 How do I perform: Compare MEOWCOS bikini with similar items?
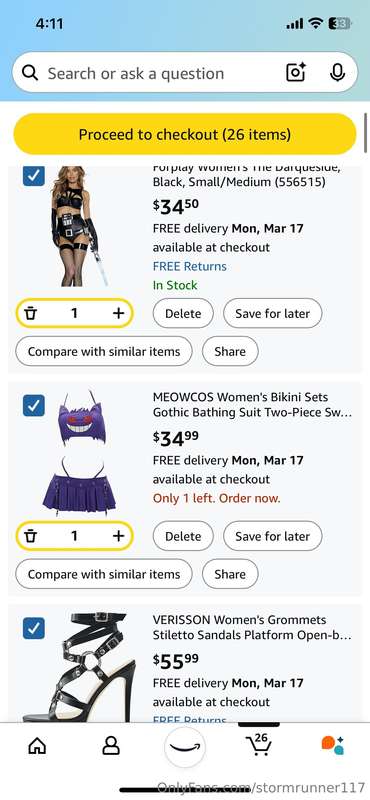[x=104, y=574]
